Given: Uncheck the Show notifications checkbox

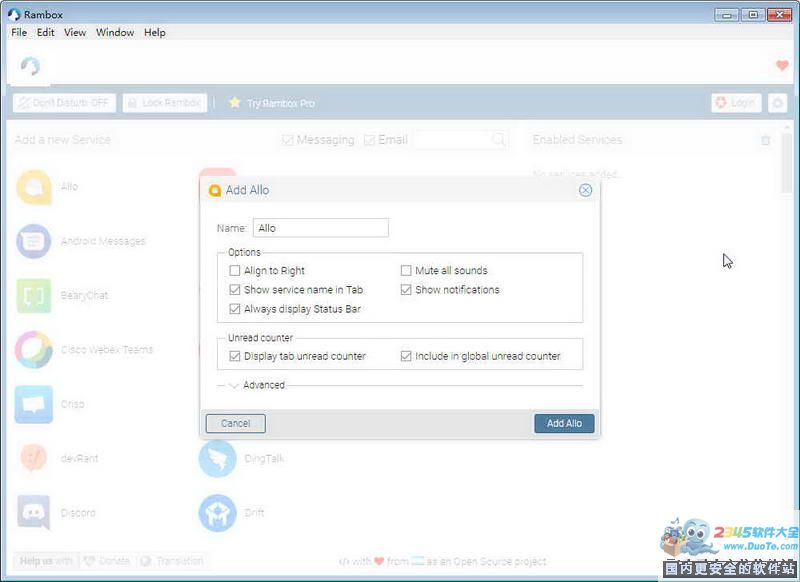Looking at the screenshot, I should coord(406,290).
